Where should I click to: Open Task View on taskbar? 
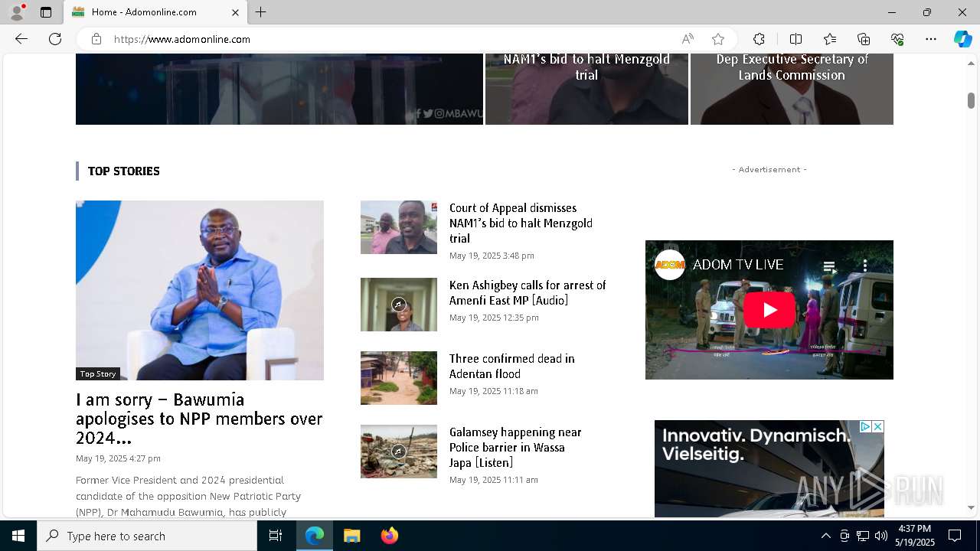pos(276,536)
